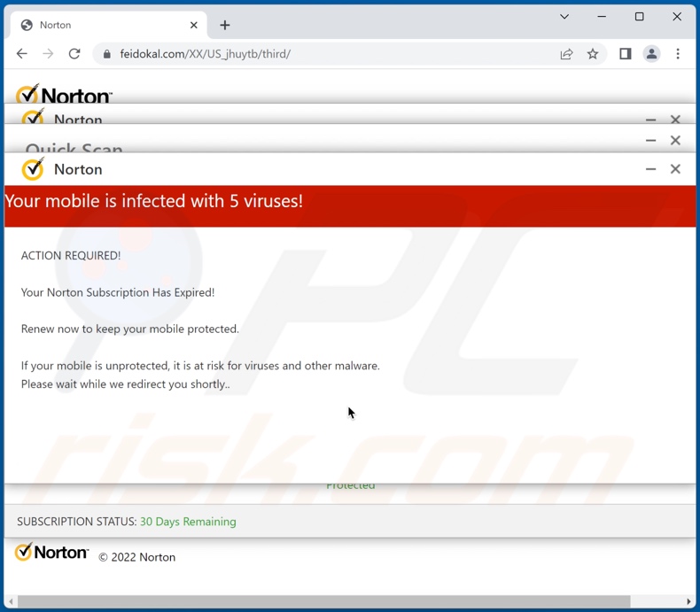
Task: Open tab search chevron in title bar
Action: (564, 17)
